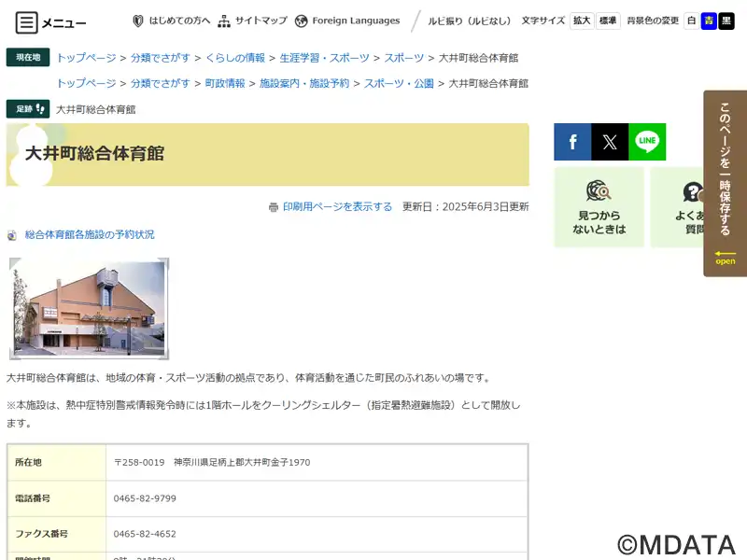Go to くらしの情報 breadcrumb
Viewport: 747px width, 560px height.
pos(234,58)
